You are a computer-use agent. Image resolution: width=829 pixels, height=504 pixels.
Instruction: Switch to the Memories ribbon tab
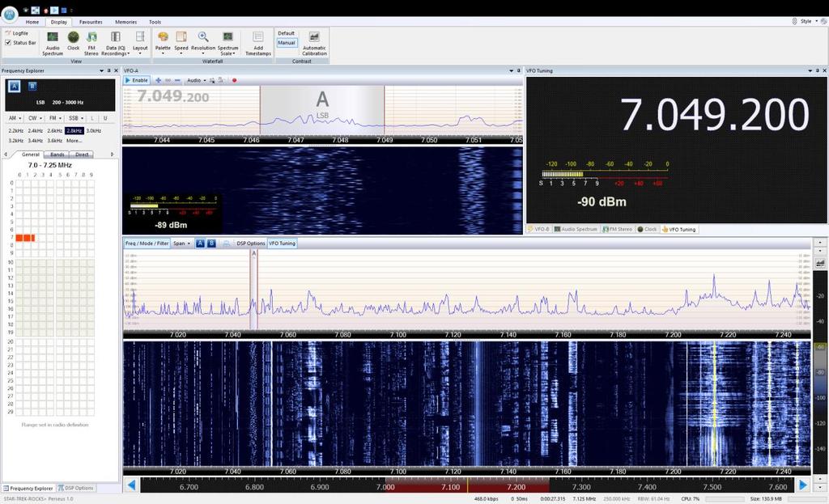125,22
